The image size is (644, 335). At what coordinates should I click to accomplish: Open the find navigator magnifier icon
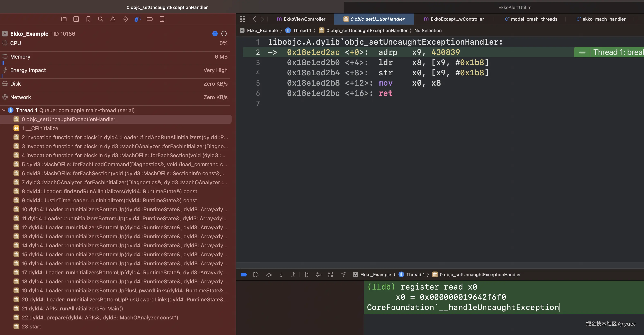[100, 19]
